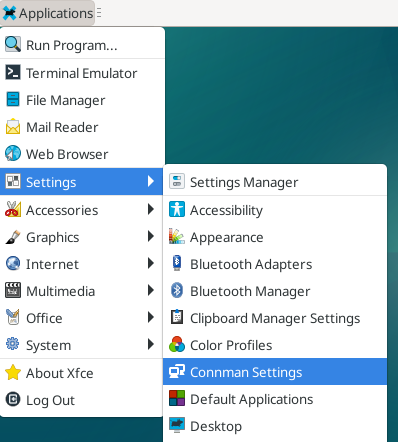
Task: Click the Office category label
Action: pyautogui.click(x=44, y=318)
